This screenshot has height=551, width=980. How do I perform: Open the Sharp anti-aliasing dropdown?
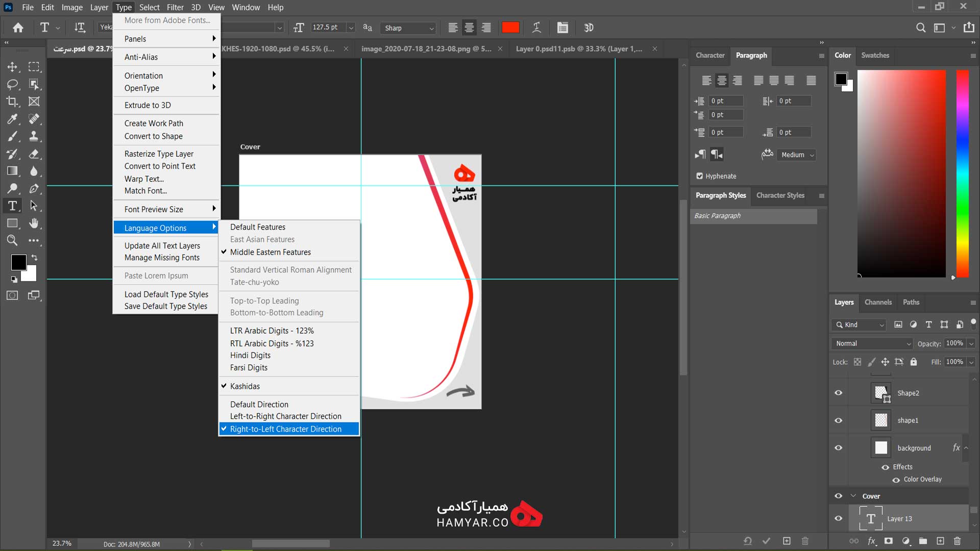409,28
